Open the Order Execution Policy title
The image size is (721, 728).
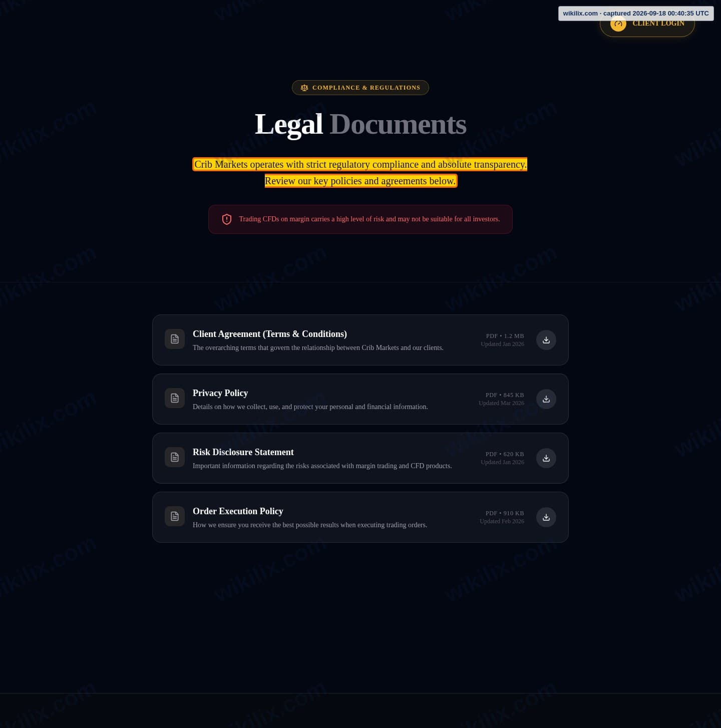click(238, 511)
